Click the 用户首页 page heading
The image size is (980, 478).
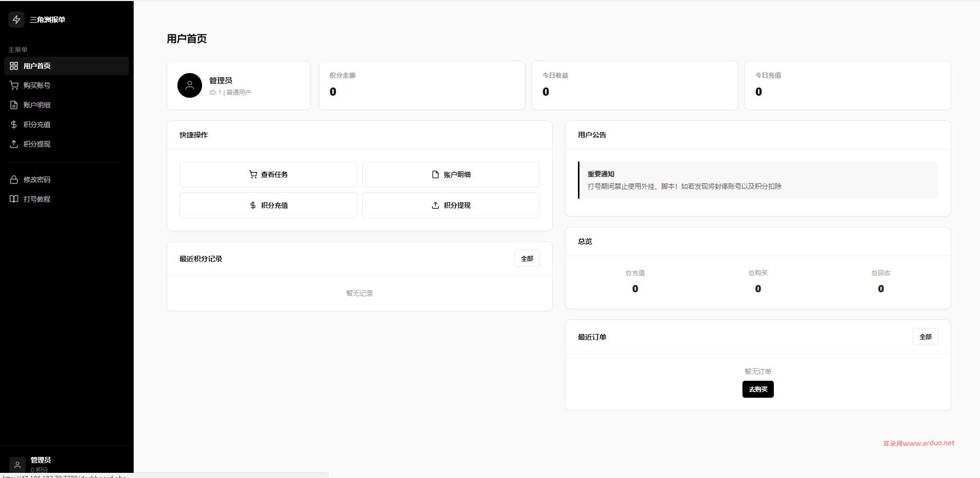[187, 39]
